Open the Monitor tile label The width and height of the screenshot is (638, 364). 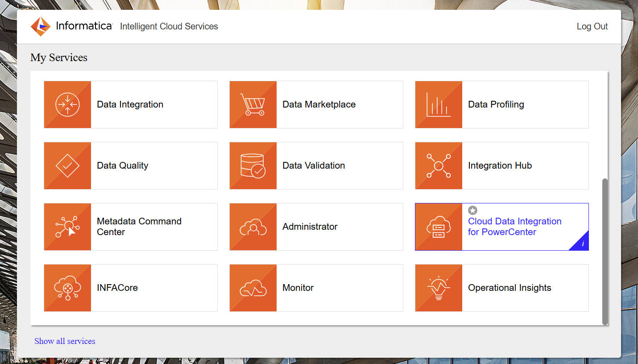tap(298, 288)
